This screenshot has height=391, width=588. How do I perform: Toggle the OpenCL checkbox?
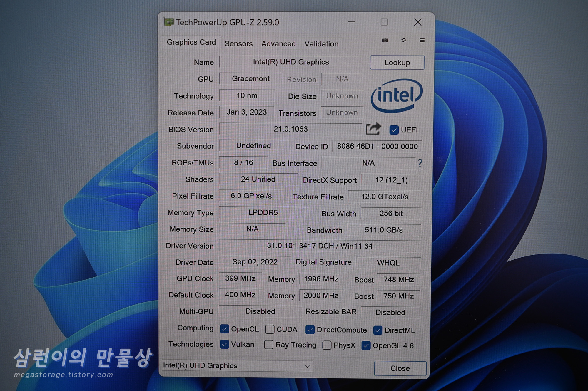224,329
